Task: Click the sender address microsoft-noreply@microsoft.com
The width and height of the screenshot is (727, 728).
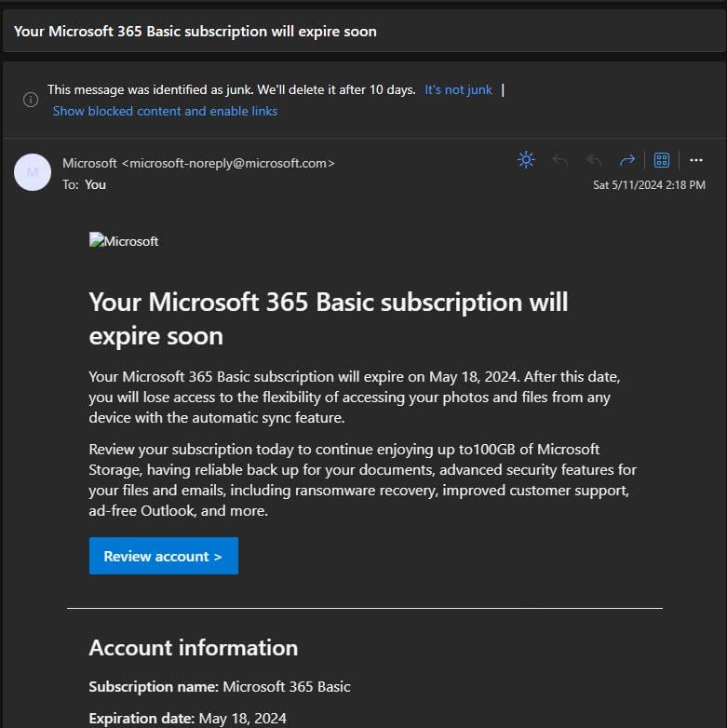Action: pos(228,164)
